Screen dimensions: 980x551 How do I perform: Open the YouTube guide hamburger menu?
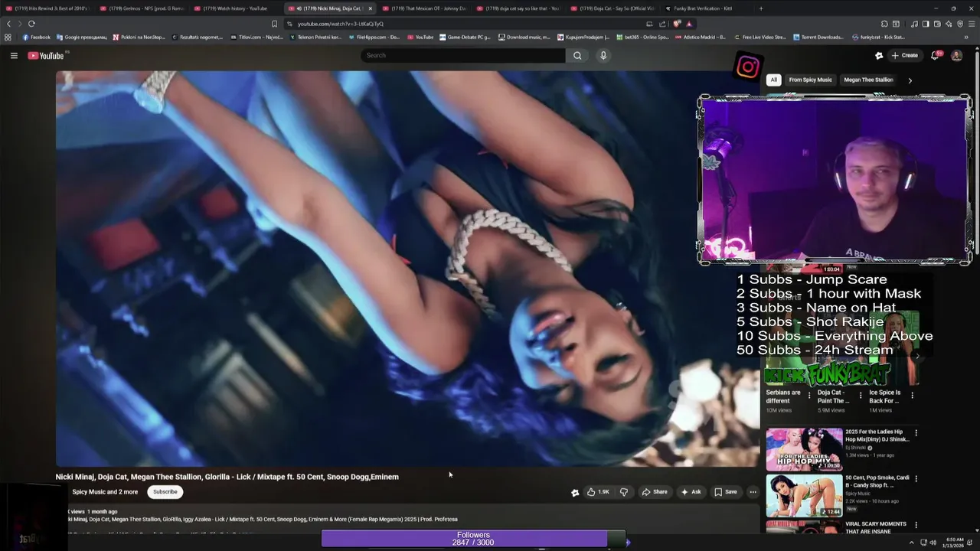[14, 55]
